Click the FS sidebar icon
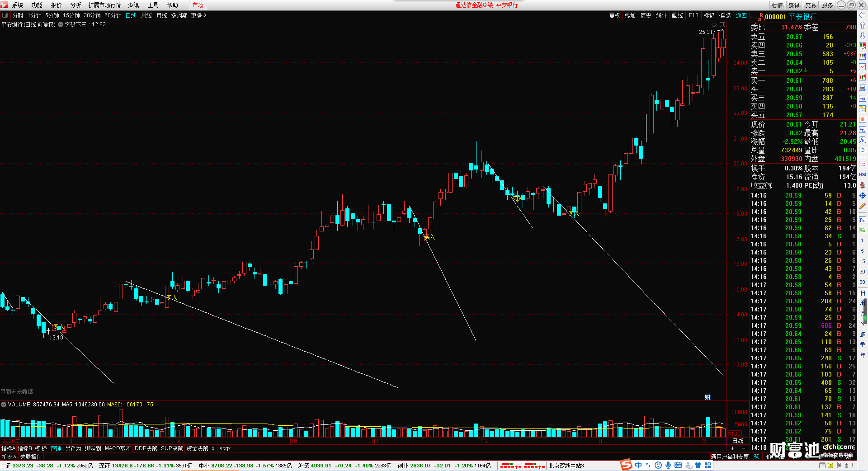868x471 pixels. tap(863, 220)
